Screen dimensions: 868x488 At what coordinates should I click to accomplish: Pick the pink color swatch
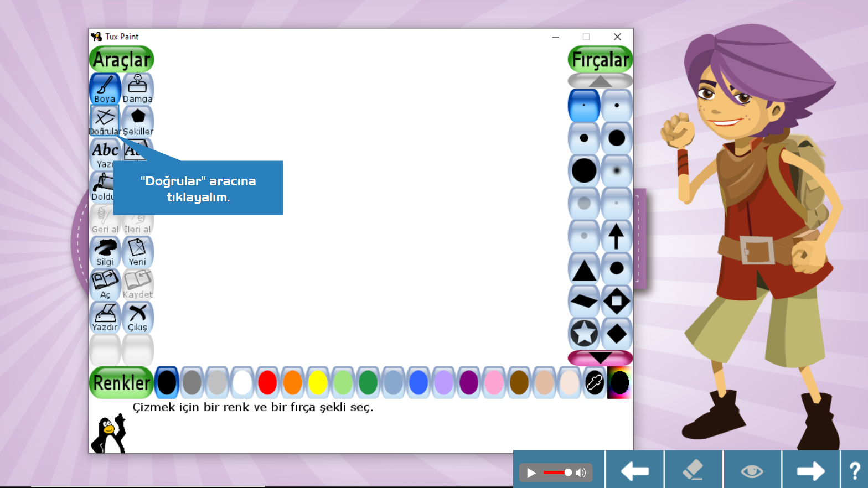click(x=494, y=382)
